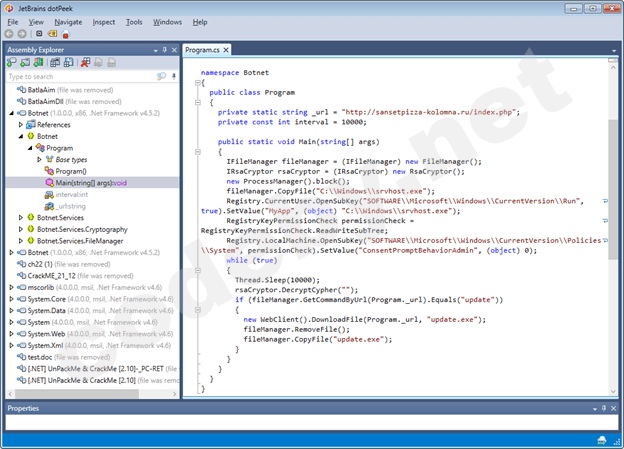Pin the Properties panel
Image resolution: width=624 pixels, height=449 pixels.
click(604, 408)
